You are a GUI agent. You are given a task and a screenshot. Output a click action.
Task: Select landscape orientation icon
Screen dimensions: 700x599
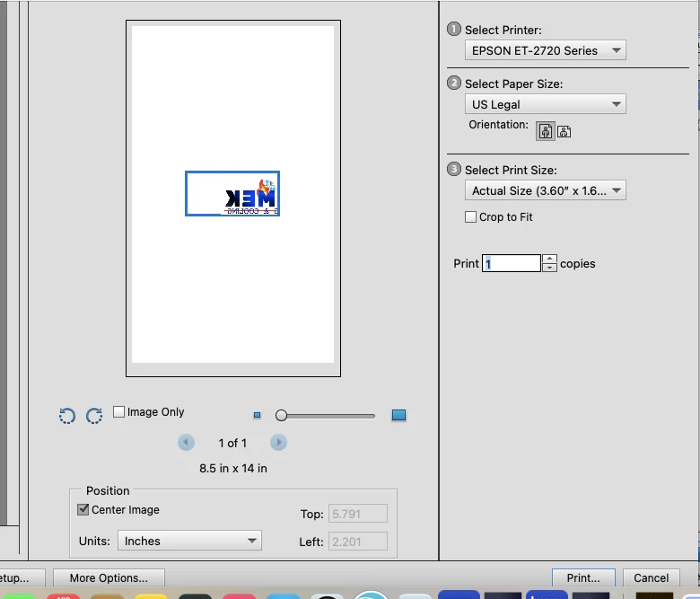point(564,132)
